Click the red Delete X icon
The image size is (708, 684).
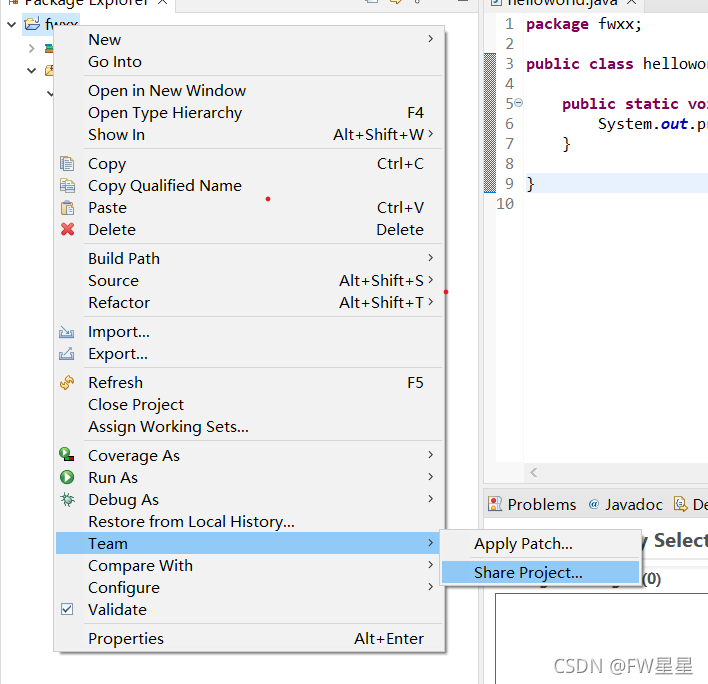pos(67,229)
